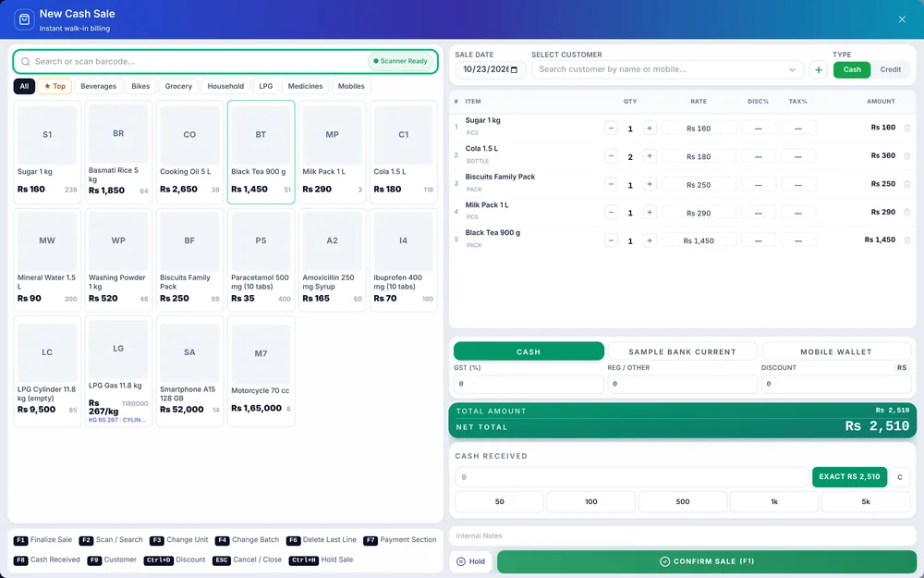Toggle the RS discount unit switch
Screen dimensions: 924x578
(902, 367)
